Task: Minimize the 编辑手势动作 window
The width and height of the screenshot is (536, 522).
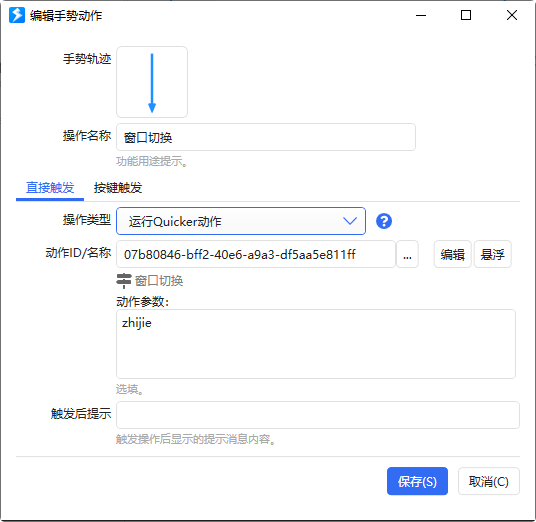Action: [421, 15]
